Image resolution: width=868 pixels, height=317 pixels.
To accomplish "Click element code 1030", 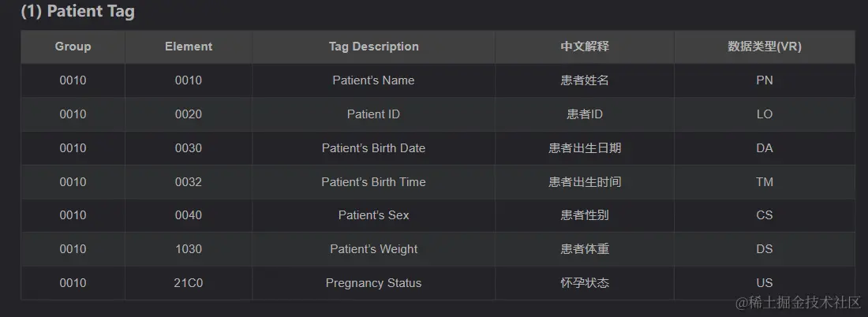I will [x=189, y=249].
